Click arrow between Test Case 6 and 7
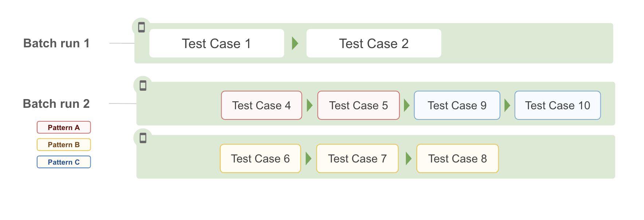644x220 pixels. point(309,158)
